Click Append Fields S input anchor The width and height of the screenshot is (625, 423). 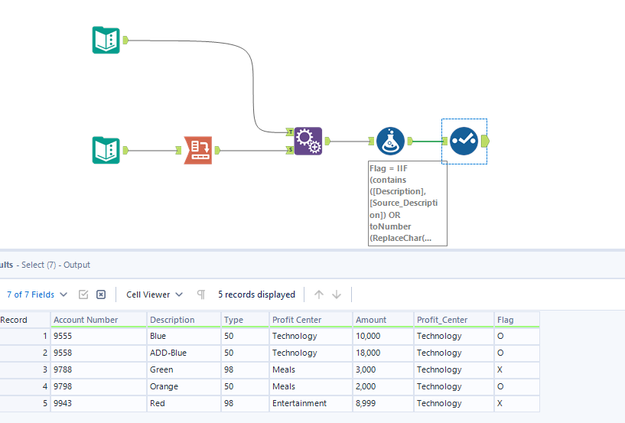(290, 150)
